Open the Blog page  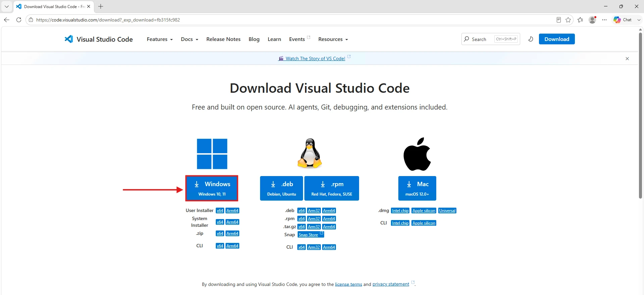(254, 39)
